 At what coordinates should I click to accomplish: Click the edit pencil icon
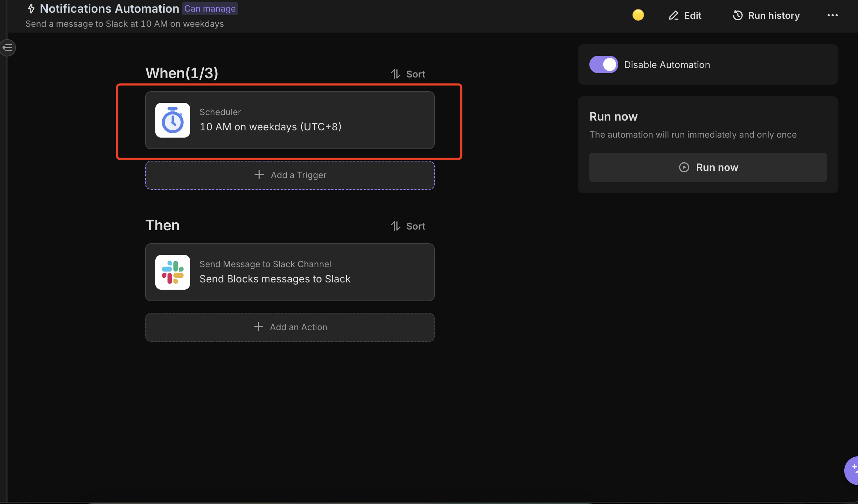[673, 15]
